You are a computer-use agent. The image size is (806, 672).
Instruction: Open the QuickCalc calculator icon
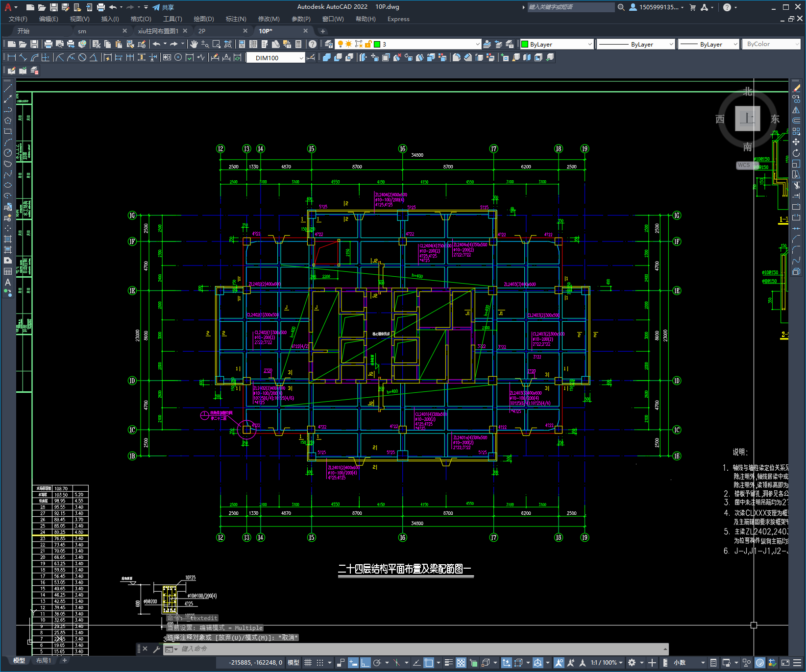point(298,44)
